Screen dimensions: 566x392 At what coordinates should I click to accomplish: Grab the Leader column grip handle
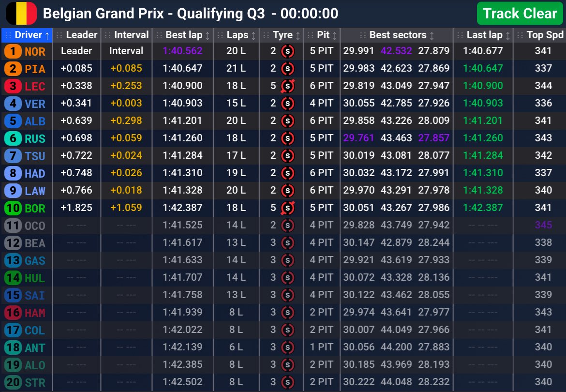point(59,35)
